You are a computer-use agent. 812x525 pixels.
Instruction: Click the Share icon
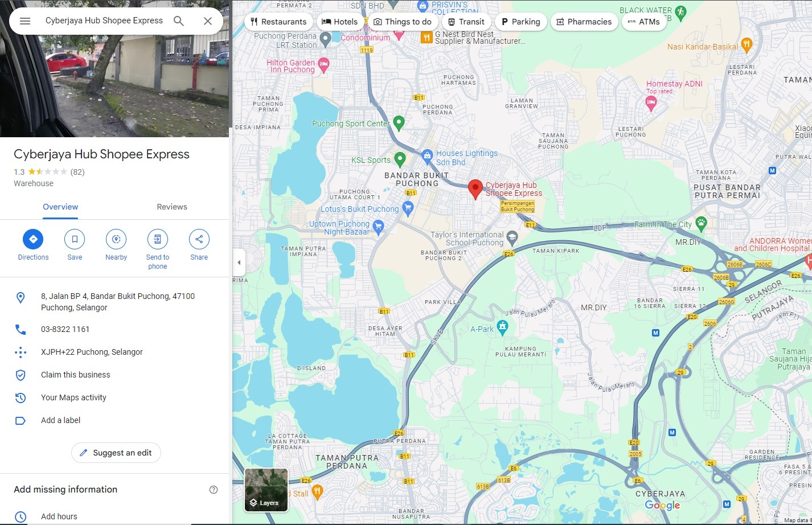pos(199,239)
